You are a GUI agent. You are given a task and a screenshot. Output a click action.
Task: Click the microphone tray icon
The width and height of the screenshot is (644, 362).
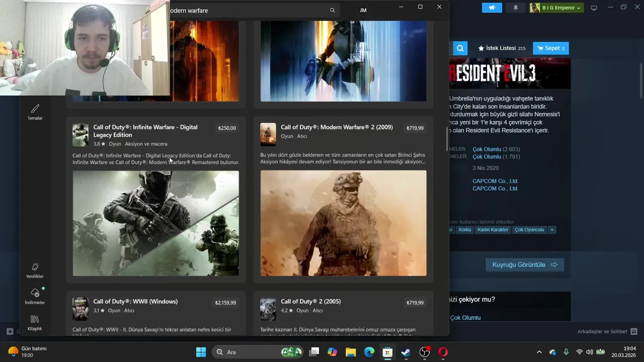tap(566, 352)
